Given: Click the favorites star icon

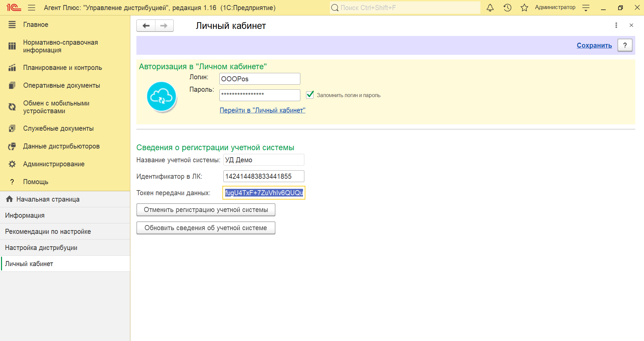Looking at the screenshot, I should point(524,8).
